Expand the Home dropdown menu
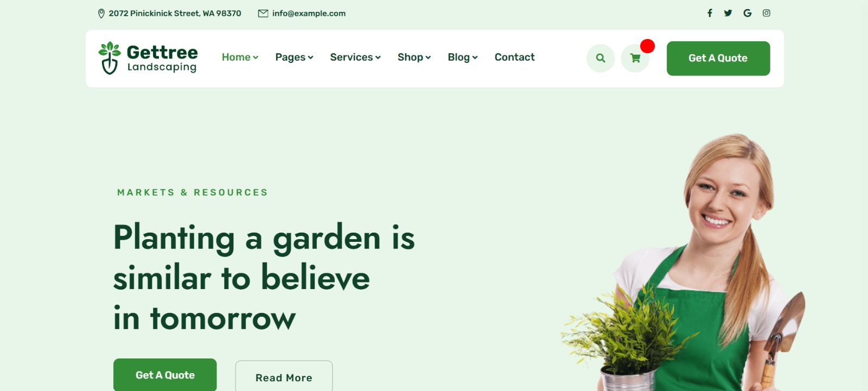 [240, 57]
